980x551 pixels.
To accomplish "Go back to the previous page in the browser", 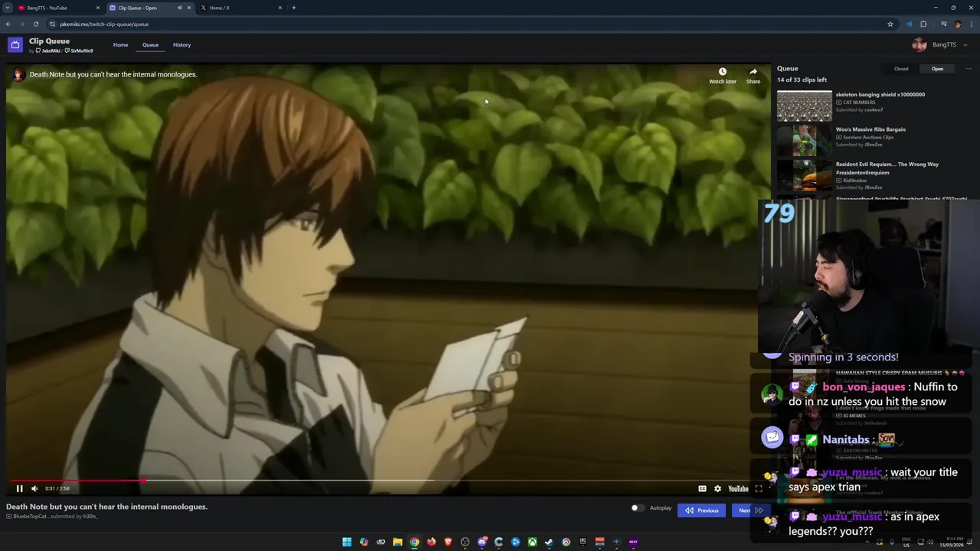I will point(8,24).
